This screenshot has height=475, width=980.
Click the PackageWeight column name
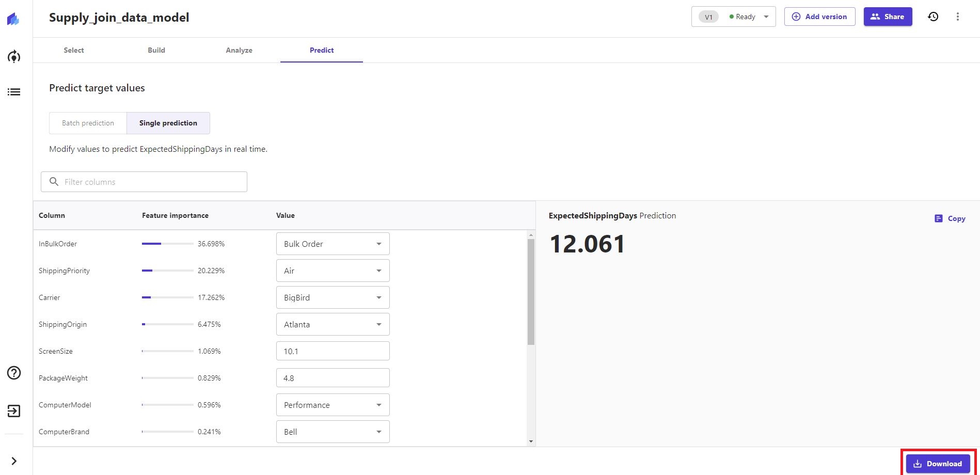click(x=63, y=378)
